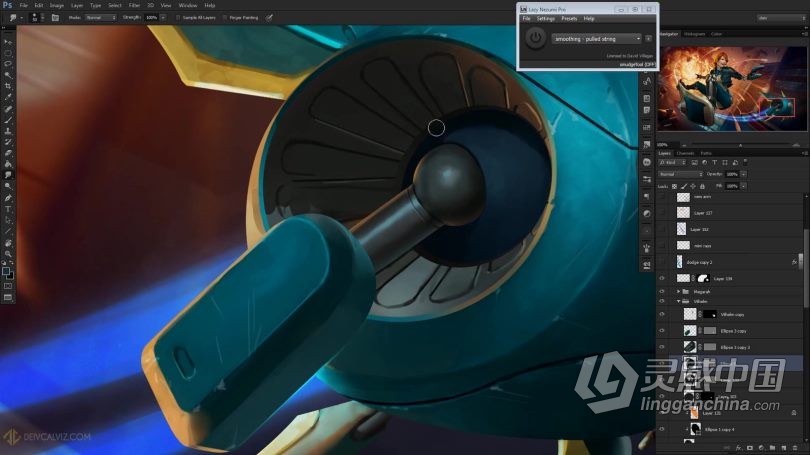Select the Quick Selection tool
This screenshot has width=810, height=455.
(x=8, y=75)
